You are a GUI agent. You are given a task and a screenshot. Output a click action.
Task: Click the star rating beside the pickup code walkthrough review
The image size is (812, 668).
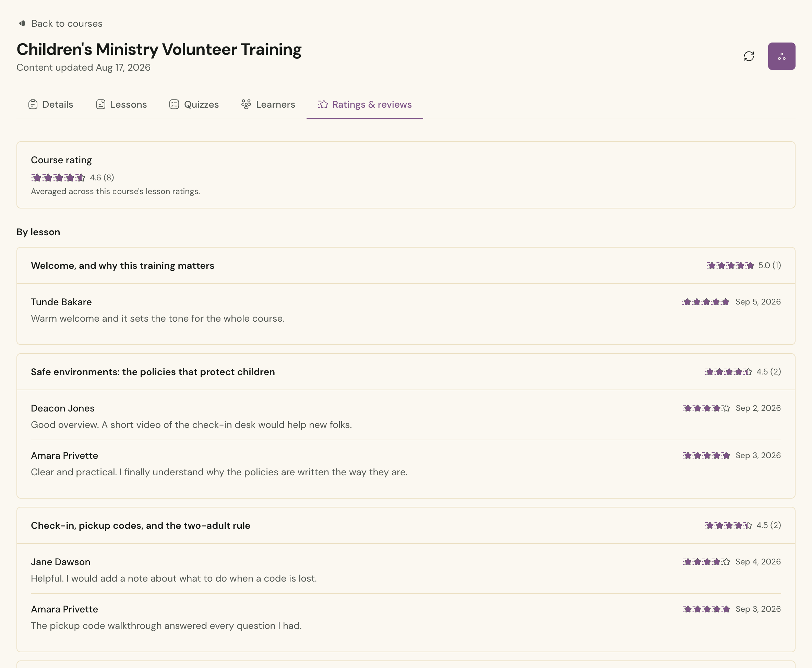706,609
